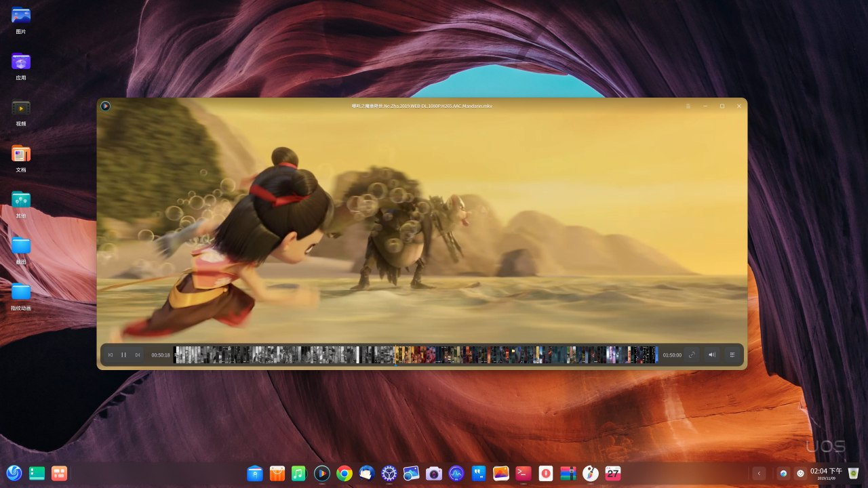
Task: Open multitasking view from the dock
Action: [60, 473]
